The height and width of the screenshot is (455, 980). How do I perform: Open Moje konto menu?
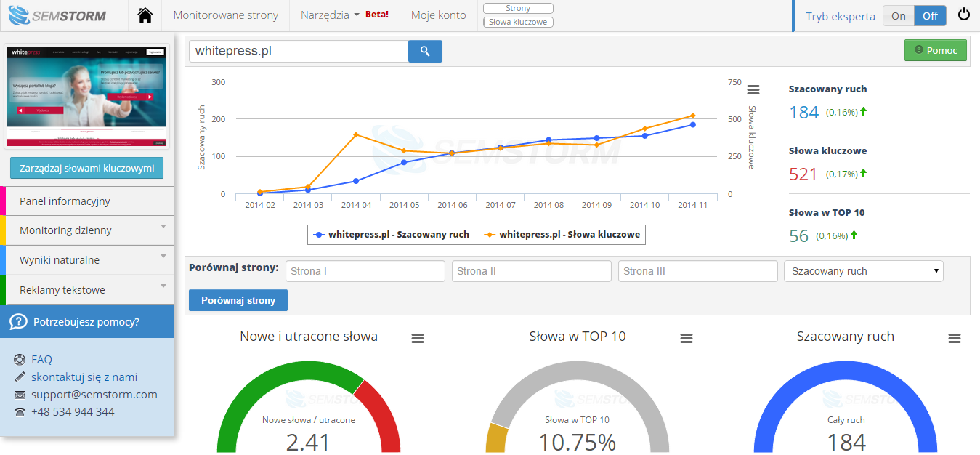click(x=439, y=15)
